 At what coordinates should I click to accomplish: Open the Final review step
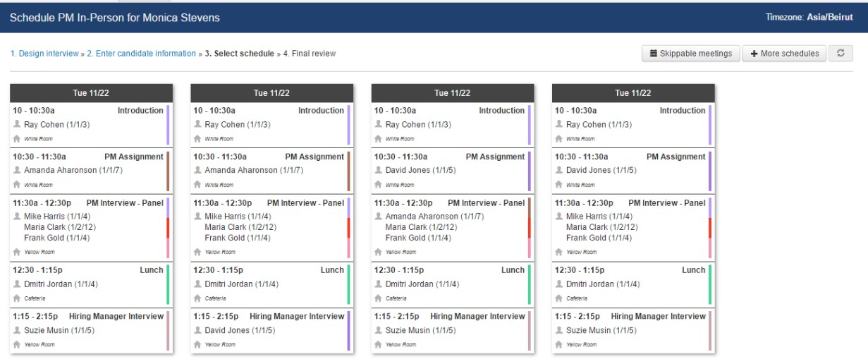pyautogui.click(x=310, y=54)
